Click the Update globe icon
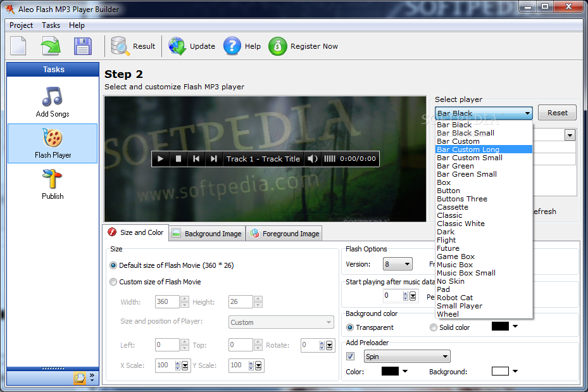 [177, 46]
